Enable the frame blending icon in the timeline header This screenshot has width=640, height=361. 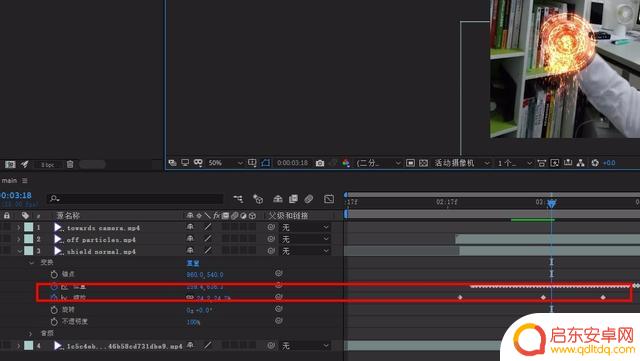pos(293,199)
